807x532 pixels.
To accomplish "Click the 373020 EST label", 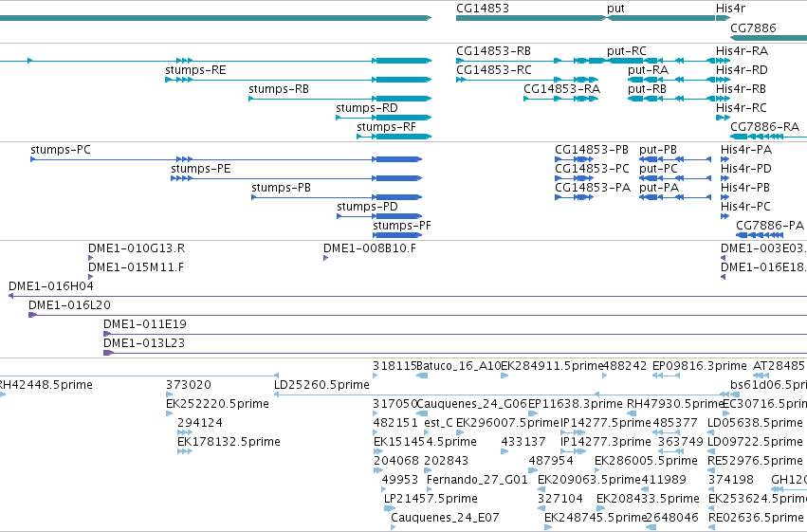I will tap(189, 385).
